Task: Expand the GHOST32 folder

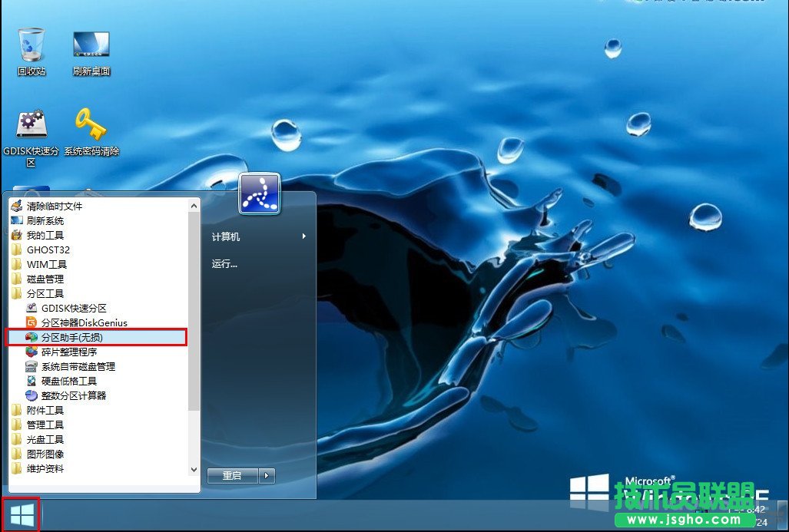Action: 48,249
